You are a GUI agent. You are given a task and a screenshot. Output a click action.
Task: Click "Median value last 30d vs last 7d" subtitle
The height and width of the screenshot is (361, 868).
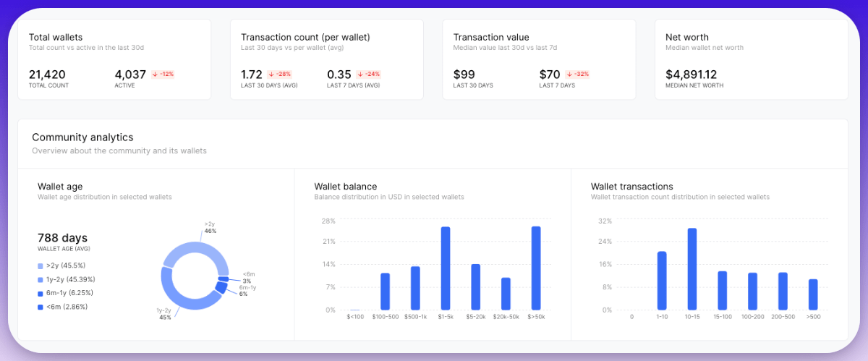coord(505,48)
